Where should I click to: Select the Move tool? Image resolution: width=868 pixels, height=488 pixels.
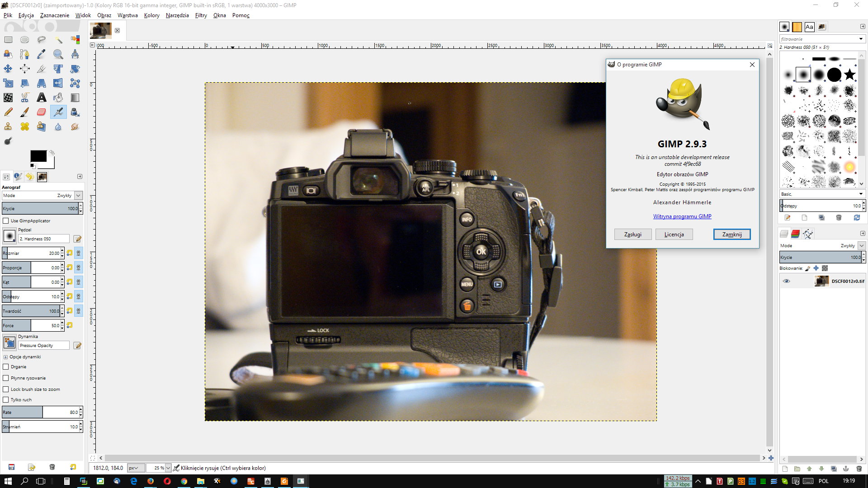point(8,69)
